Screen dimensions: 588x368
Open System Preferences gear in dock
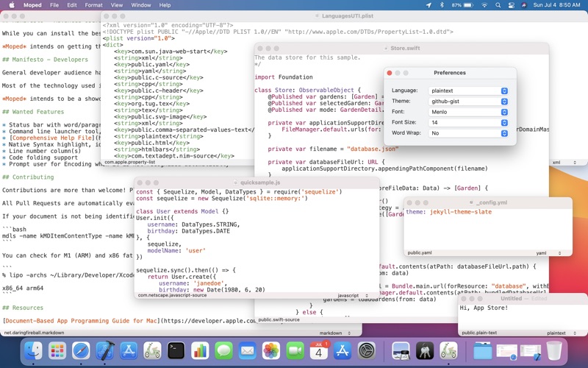367,352
